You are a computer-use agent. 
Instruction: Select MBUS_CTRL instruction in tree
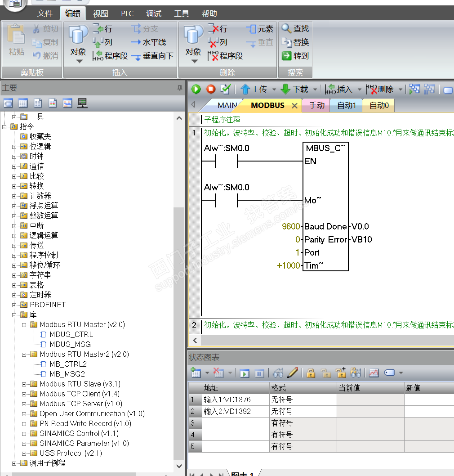pyautogui.click(x=71, y=335)
